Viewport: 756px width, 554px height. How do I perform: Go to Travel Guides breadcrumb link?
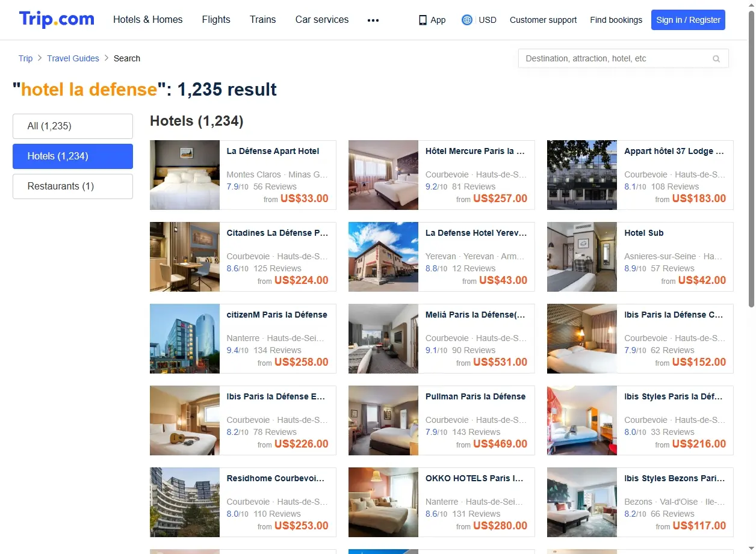pos(73,58)
